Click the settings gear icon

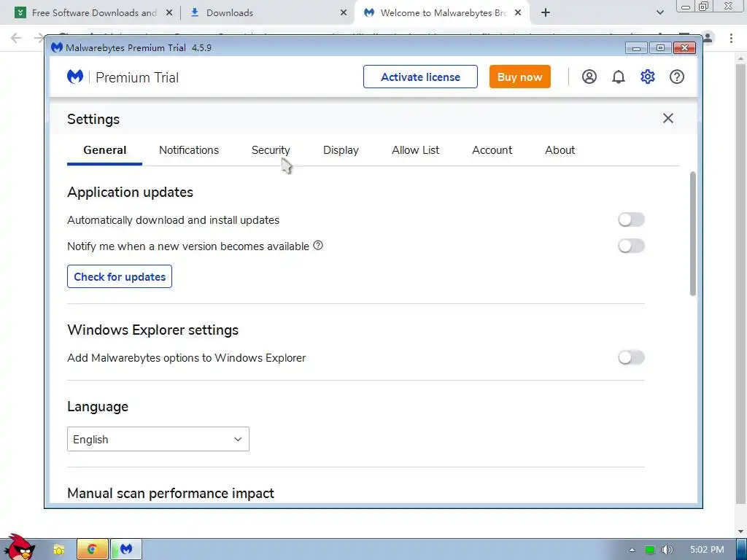click(x=648, y=77)
